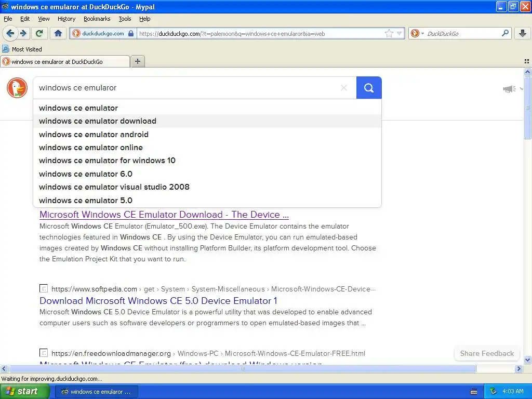Viewport: 532px width, 399px height.
Task: Click the 4:03 AM taskbar clock
Action: 513,391
